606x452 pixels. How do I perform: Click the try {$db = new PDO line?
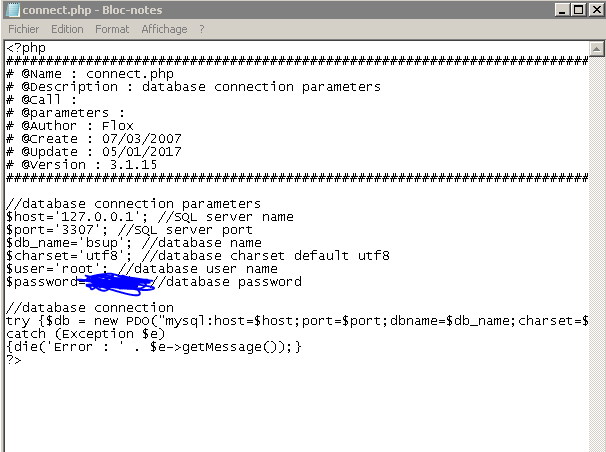click(x=297, y=321)
